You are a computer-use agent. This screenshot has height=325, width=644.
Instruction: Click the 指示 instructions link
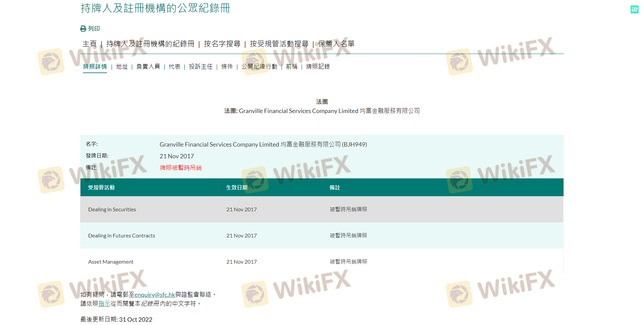tap(104, 304)
